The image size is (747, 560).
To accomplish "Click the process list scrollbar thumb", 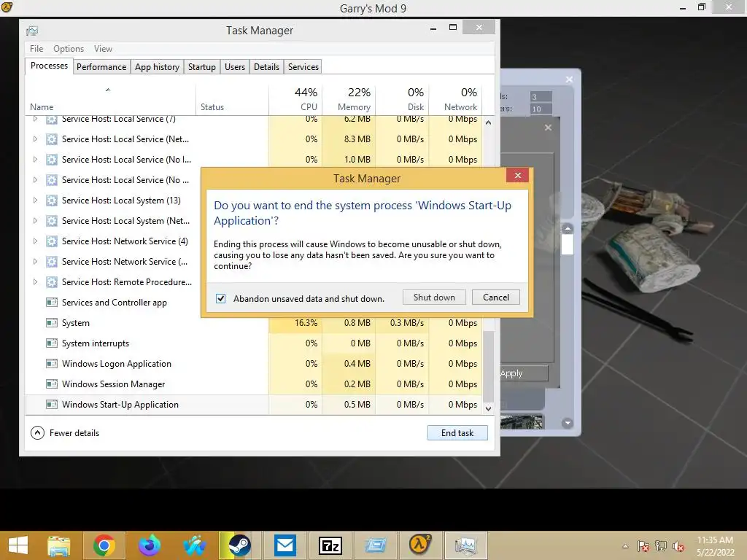I will point(488,366).
